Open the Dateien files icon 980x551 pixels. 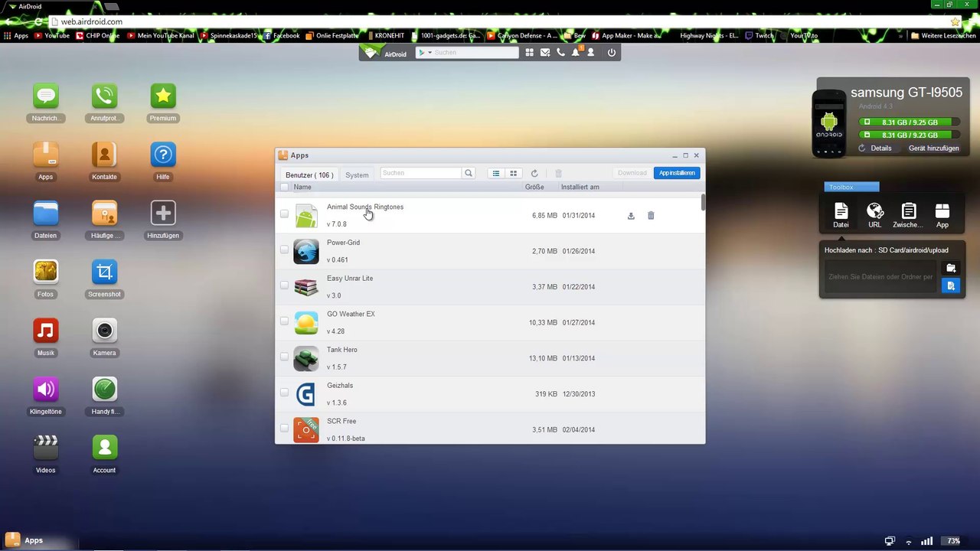pos(46,214)
